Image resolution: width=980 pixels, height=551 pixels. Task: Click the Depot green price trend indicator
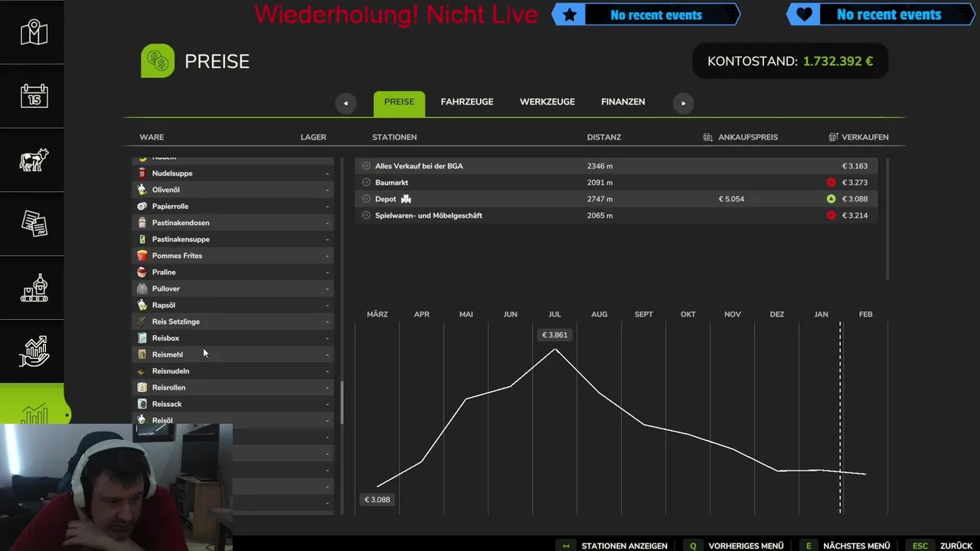[x=831, y=199]
